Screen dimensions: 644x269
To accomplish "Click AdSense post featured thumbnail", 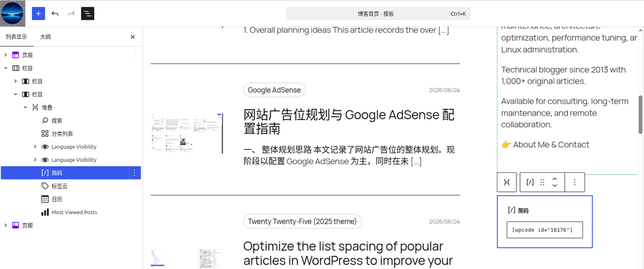I will click(x=187, y=133).
